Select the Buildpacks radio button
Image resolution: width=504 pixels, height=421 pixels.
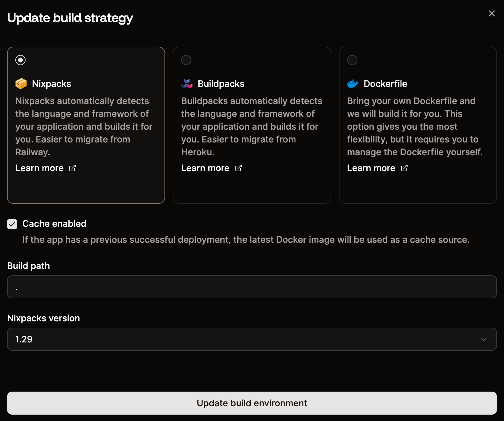point(186,60)
